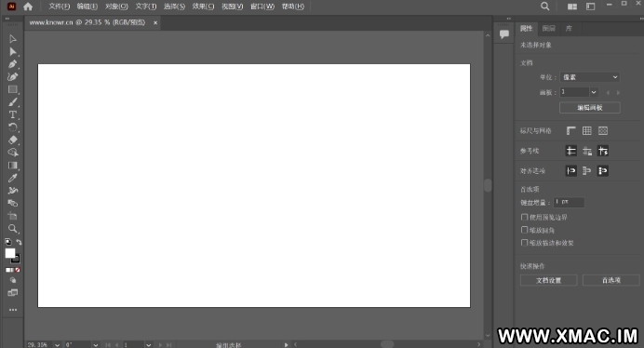The width and height of the screenshot is (644, 348).
Task: Click the Edit Artboards button
Action: pyautogui.click(x=590, y=108)
